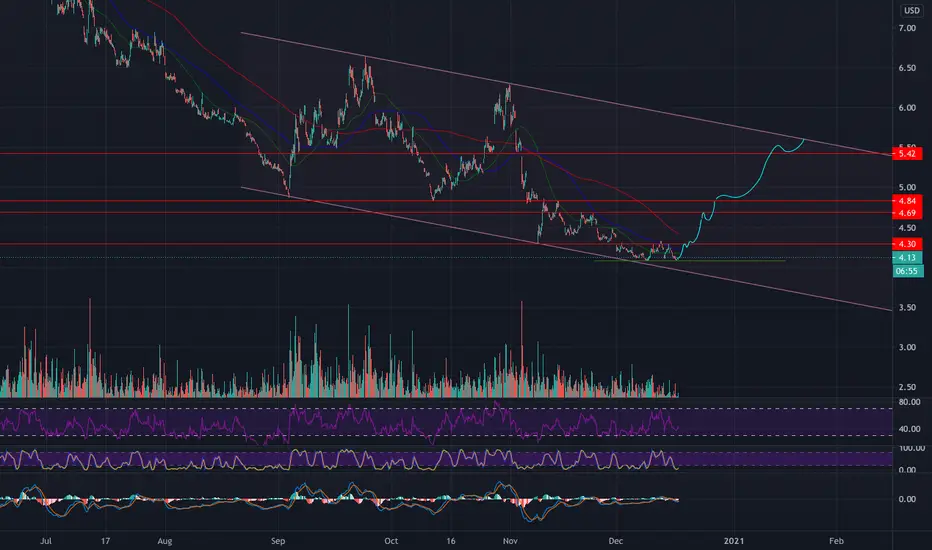Click the 6.50 price scale value
Viewport: 932px width, 550px height.
(x=907, y=68)
